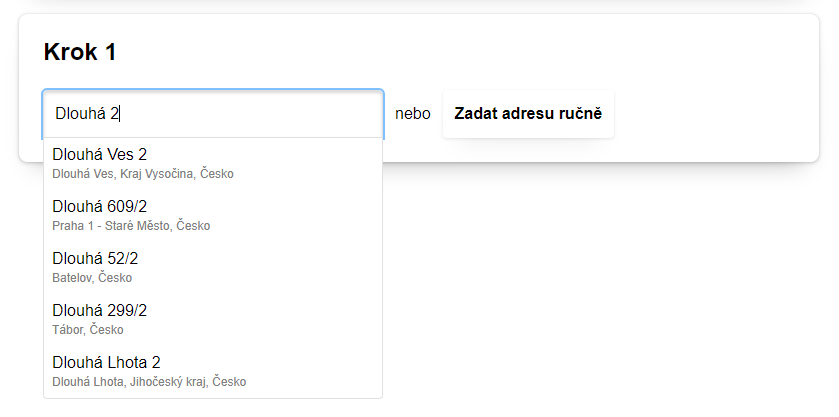Select Dlouhá 299/2 from the list
Image resolution: width=839 pixels, height=417 pixels.
(213, 319)
